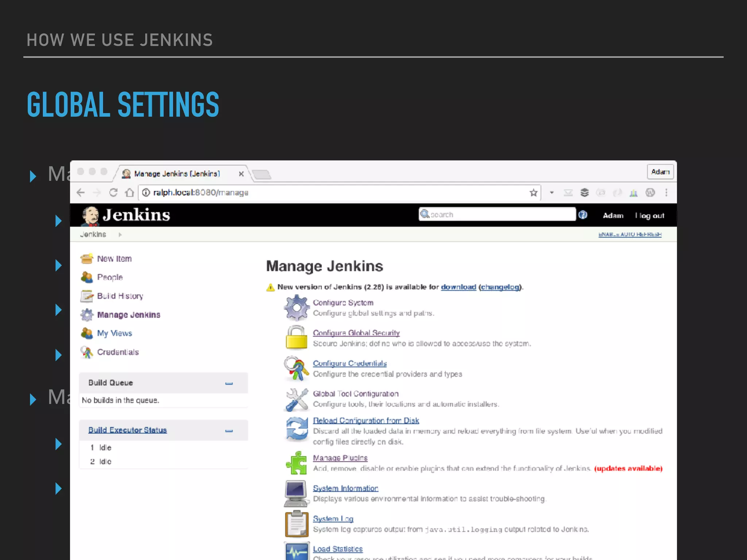Open the Manage Plugins link

340,458
